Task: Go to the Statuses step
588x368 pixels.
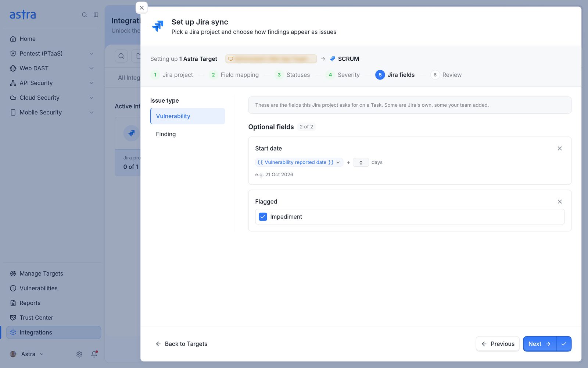Action: coord(292,75)
